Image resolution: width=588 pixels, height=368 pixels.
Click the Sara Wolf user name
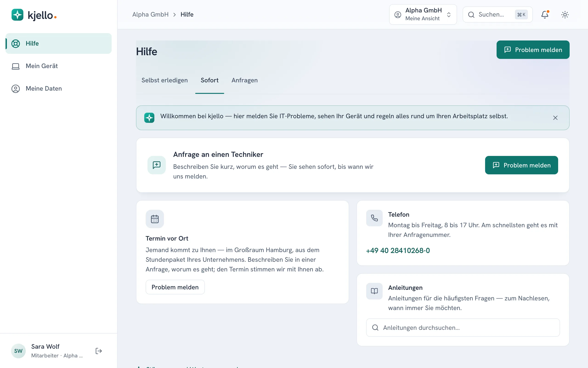point(45,346)
